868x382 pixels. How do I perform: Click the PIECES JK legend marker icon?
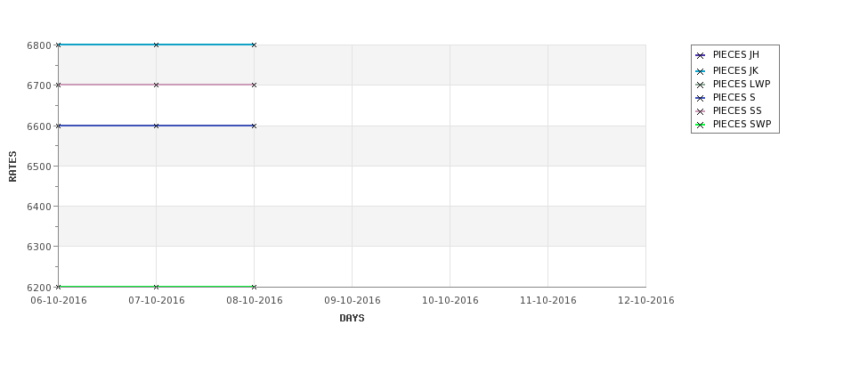point(701,71)
